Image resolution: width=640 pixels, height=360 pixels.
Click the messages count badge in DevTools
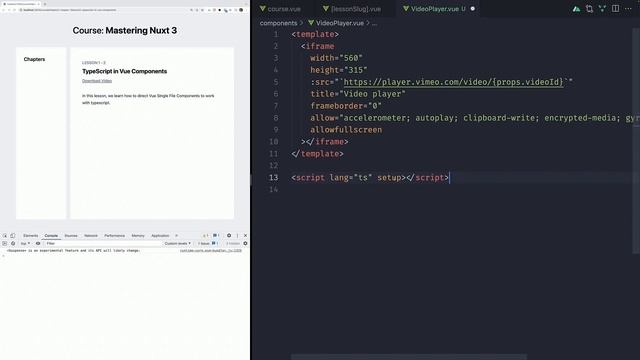click(x=216, y=236)
